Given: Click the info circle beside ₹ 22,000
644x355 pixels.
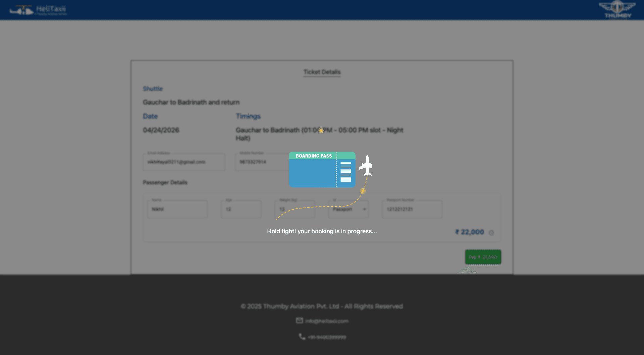Looking at the screenshot, I should (492, 232).
